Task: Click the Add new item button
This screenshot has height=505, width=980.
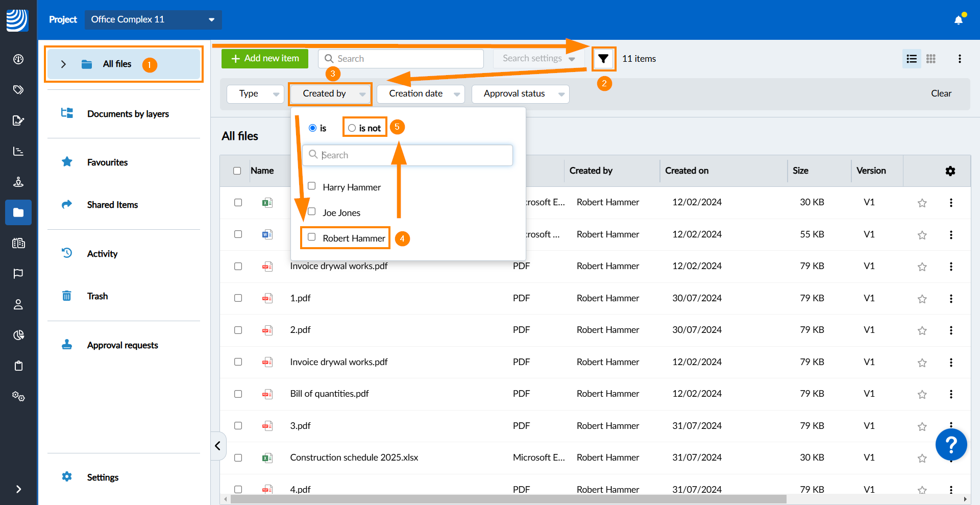Action: (265, 59)
